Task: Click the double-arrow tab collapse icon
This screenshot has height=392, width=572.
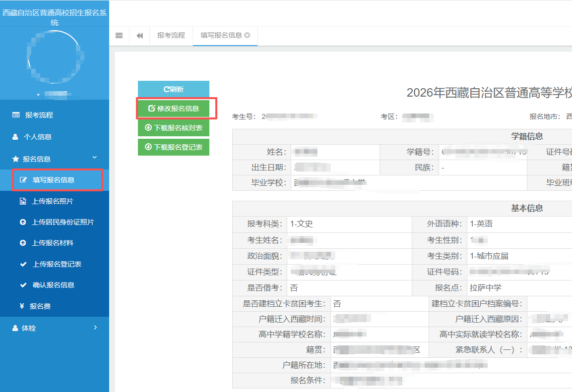Action: (x=139, y=35)
